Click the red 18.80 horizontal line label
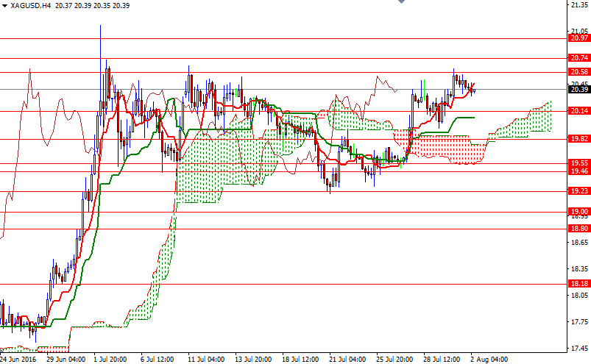This screenshot has width=591, height=364. tap(578, 229)
